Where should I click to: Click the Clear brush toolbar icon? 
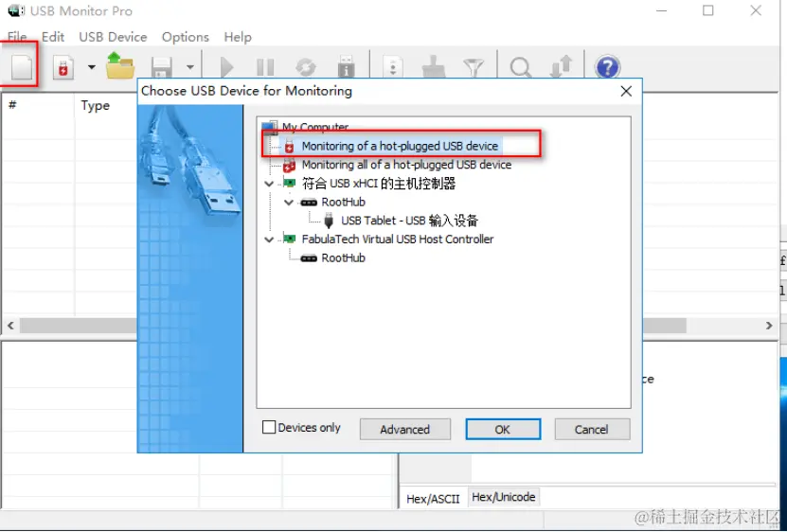coord(433,67)
